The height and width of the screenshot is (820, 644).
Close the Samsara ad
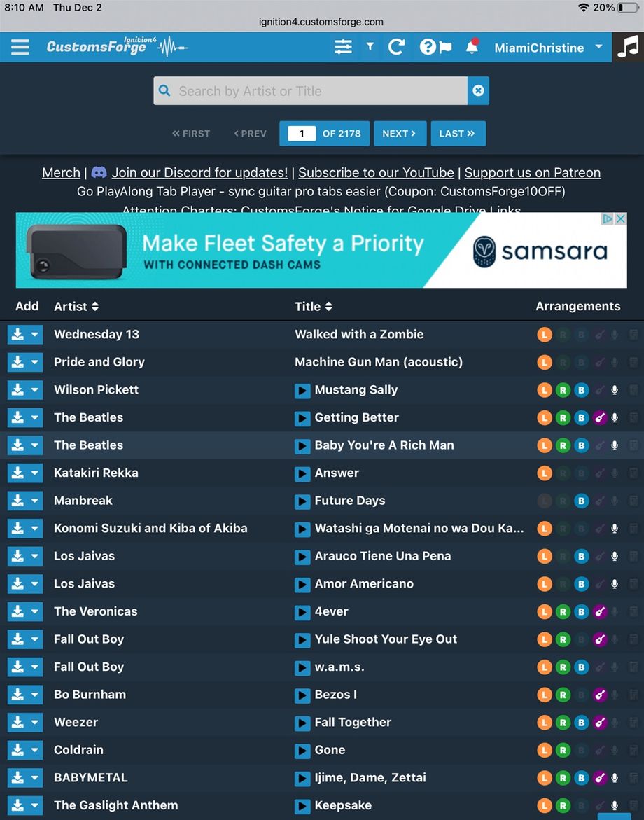tap(620, 218)
